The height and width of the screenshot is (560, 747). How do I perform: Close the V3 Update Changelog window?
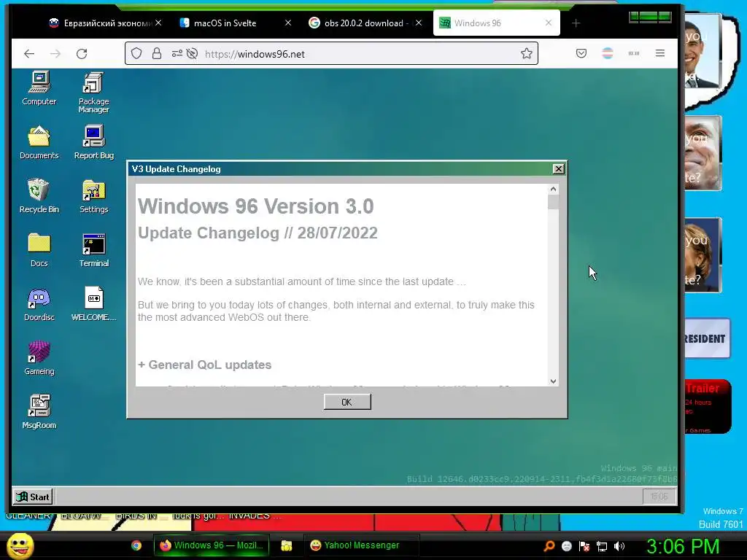pos(558,169)
